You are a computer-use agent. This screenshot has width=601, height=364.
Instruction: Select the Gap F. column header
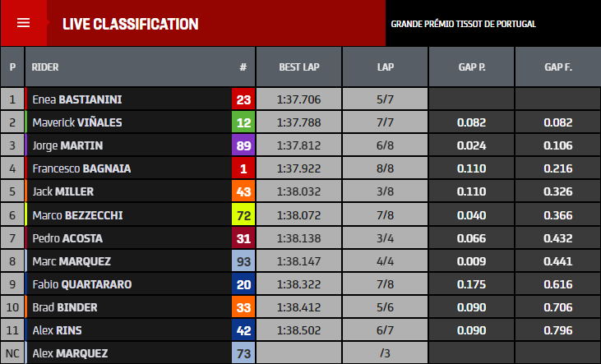pos(558,67)
